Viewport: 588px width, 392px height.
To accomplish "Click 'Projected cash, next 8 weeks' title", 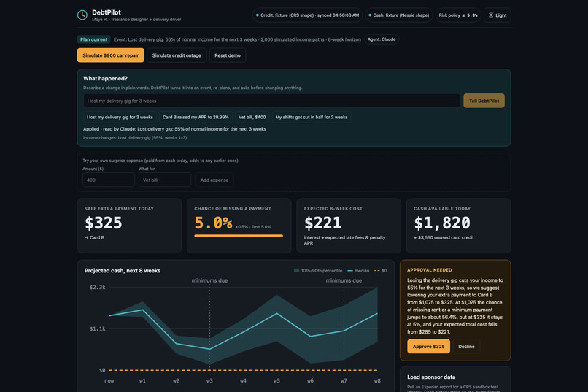I will 123,271.
